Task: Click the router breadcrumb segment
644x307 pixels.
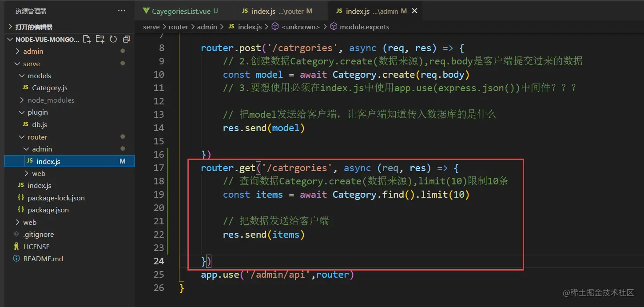Action: [x=179, y=27]
